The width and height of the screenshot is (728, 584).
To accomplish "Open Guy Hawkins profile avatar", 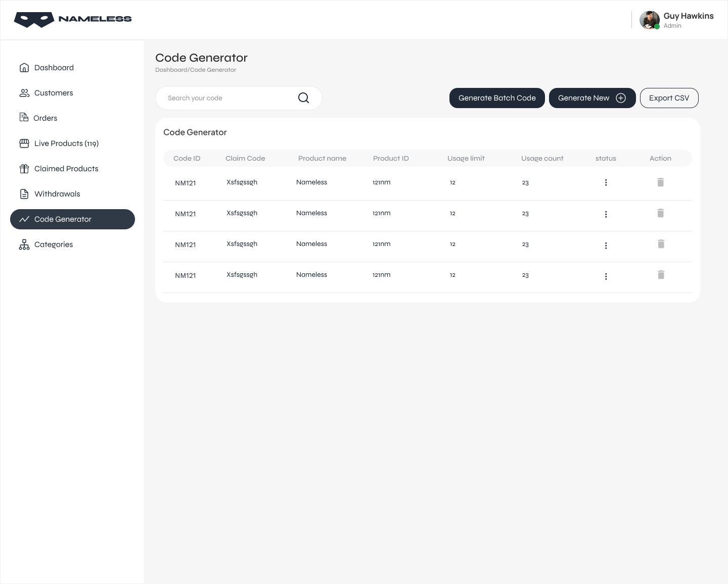I will coord(649,20).
